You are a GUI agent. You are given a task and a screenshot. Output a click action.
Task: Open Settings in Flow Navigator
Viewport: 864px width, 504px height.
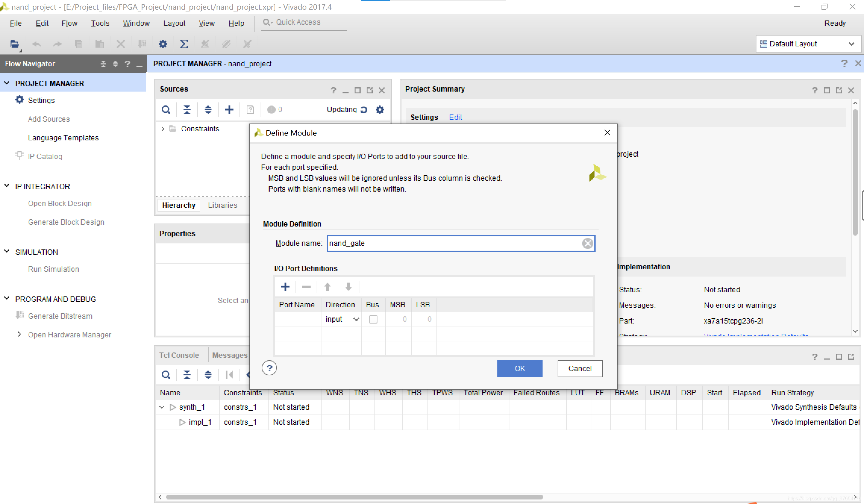coord(41,100)
